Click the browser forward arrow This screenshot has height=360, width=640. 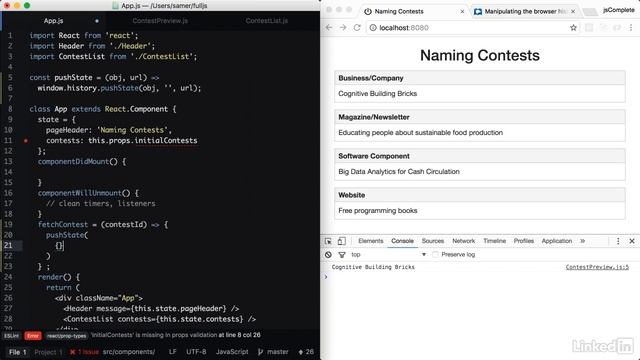coord(343,27)
